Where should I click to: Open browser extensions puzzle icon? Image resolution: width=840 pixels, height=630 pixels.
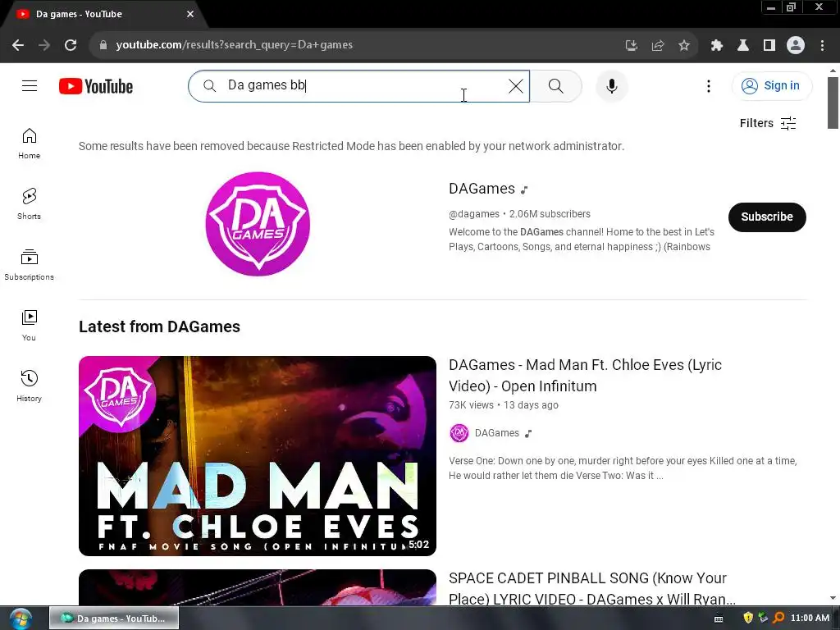pyautogui.click(x=716, y=45)
